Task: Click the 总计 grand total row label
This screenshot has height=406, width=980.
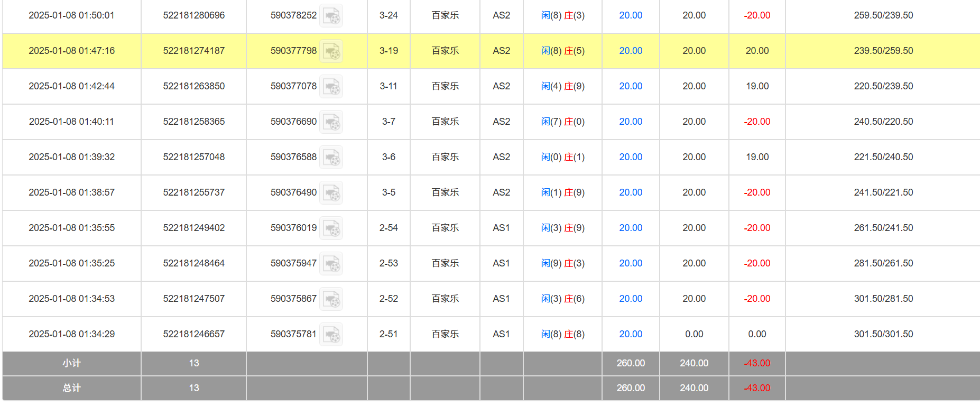Action: pyautogui.click(x=71, y=388)
